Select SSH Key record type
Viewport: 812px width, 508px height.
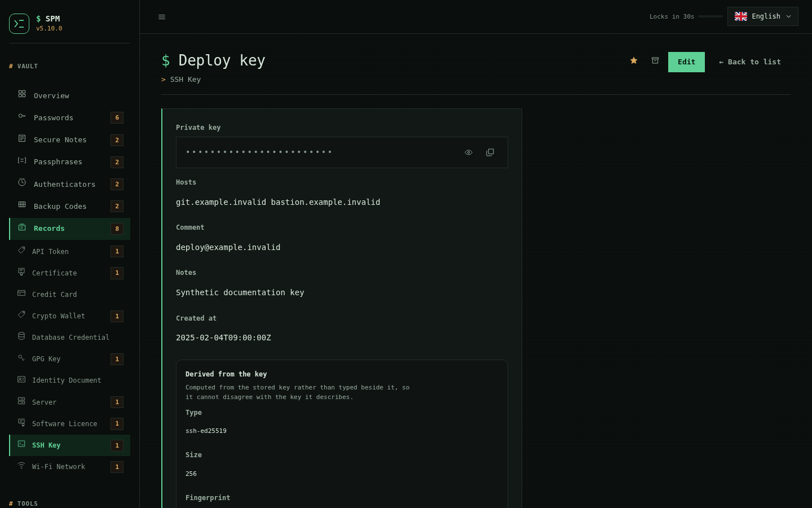pos(70,445)
